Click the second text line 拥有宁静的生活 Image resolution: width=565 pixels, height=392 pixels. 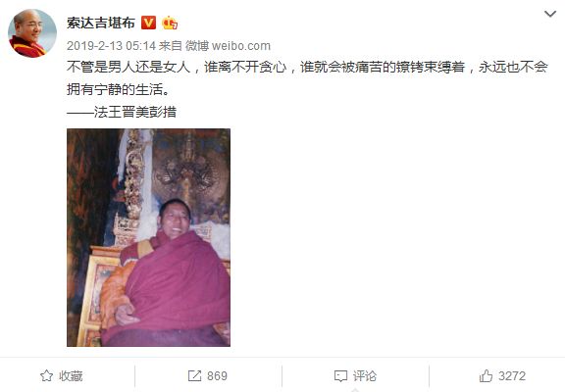tap(118, 89)
